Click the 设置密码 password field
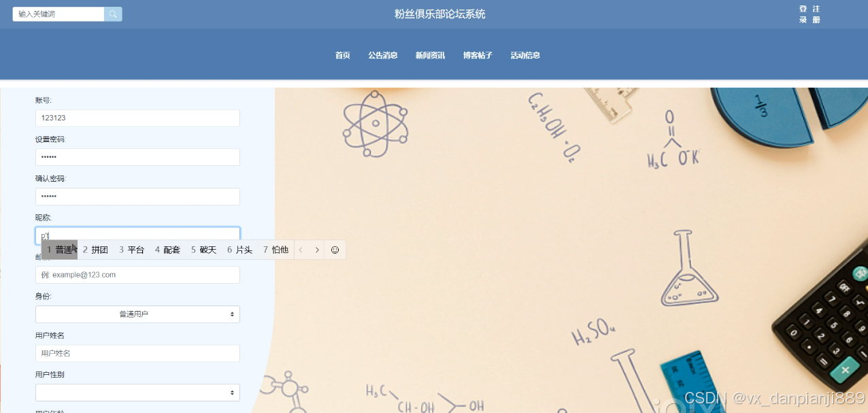The height and width of the screenshot is (413, 868). coord(137,157)
